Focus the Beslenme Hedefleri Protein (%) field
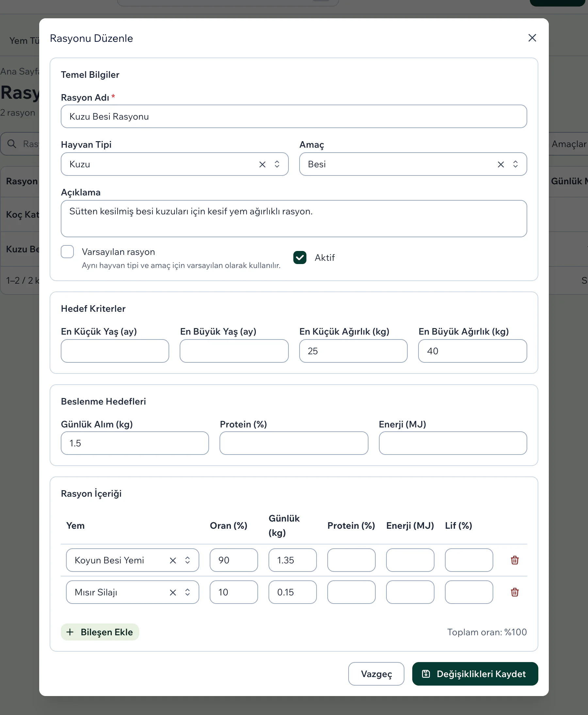Screen dimensions: 588x715 click(x=294, y=443)
